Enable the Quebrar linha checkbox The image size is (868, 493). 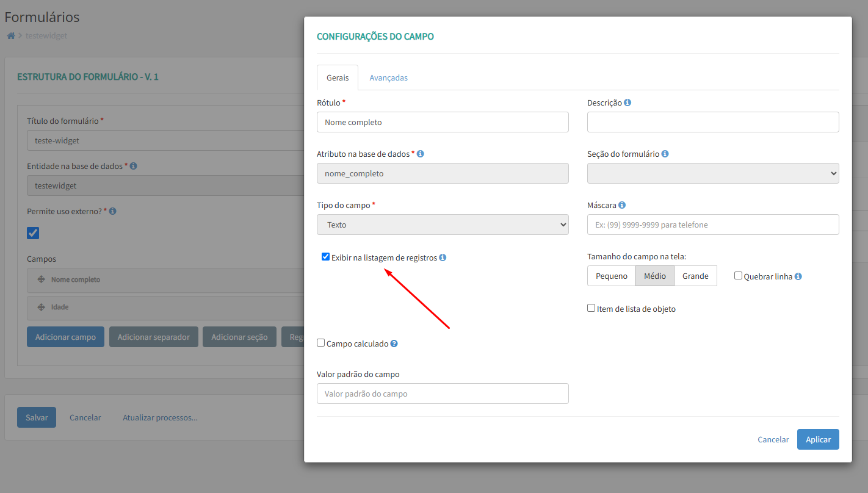point(738,276)
